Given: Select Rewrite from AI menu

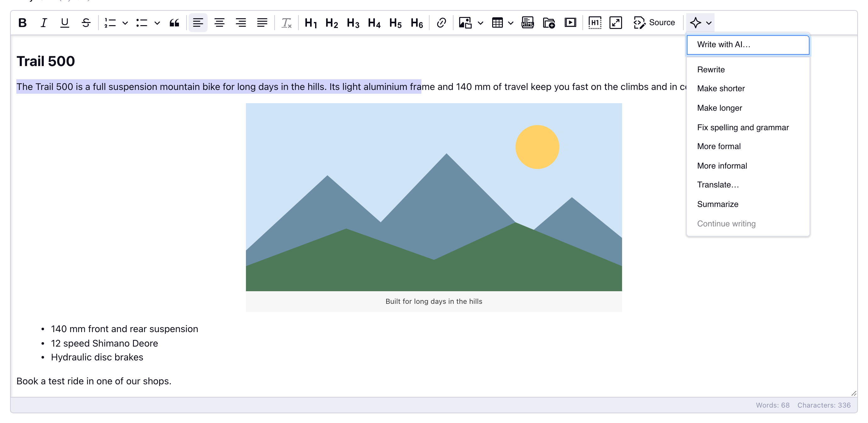Looking at the screenshot, I should point(748,70).
